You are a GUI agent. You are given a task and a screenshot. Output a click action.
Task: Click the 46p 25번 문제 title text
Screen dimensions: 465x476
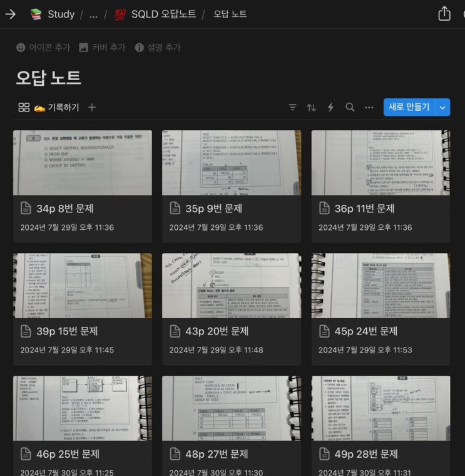coord(68,454)
